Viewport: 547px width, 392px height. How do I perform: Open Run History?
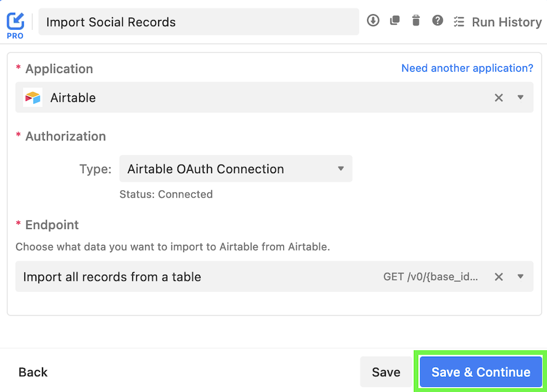[x=497, y=22]
